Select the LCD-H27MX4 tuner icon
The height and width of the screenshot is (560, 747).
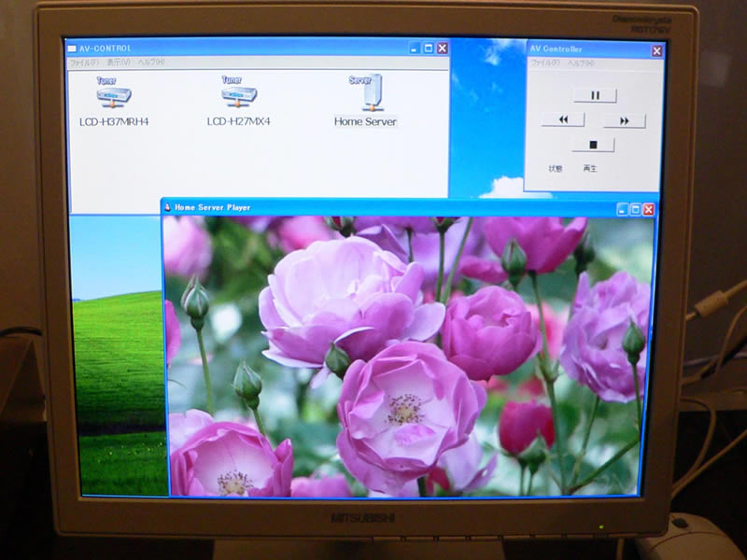(x=238, y=95)
